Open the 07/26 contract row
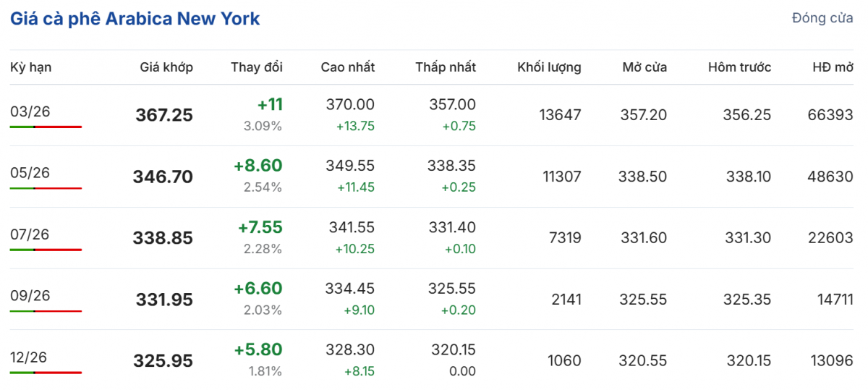 click(30, 234)
